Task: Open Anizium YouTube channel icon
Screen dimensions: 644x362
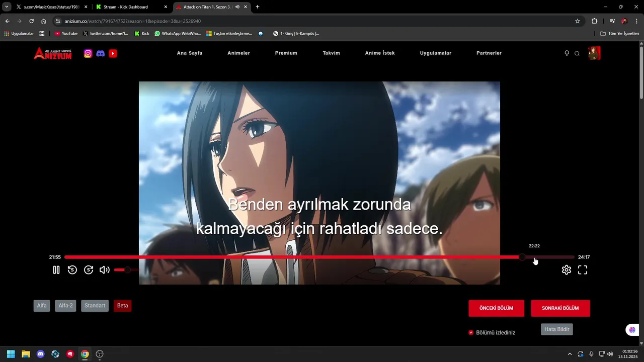Action: coord(113,53)
